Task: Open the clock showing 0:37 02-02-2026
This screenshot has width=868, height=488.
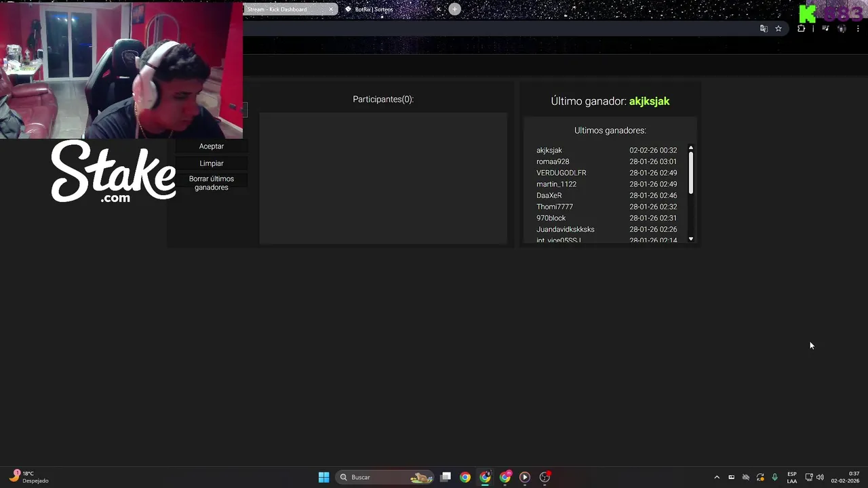Action: pyautogui.click(x=845, y=477)
